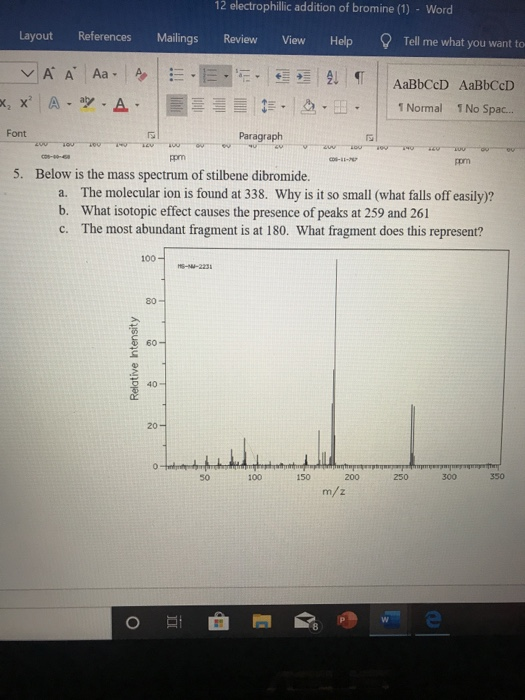Apply Text Effects and Typography
Screen dimensions: 525x700
pyautogui.click(x=54, y=104)
